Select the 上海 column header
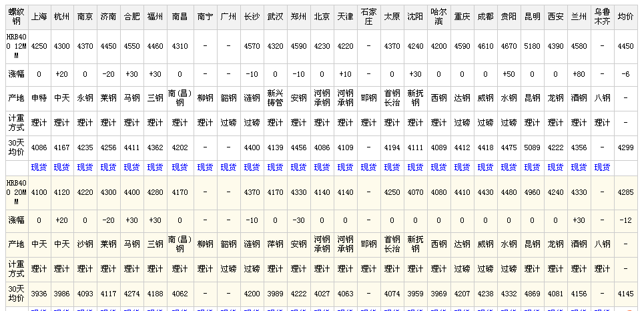The height and width of the screenshot is (311, 644). click(x=39, y=17)
